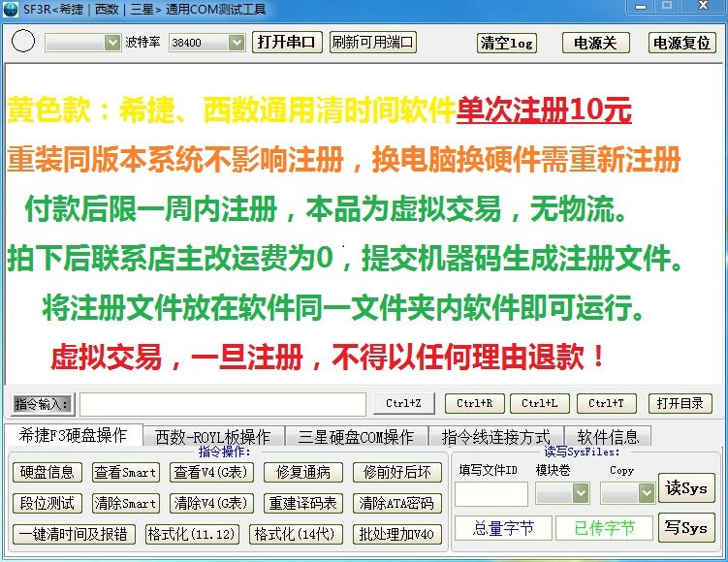
Task: Open the COM port dropdown
Action: 111,43
